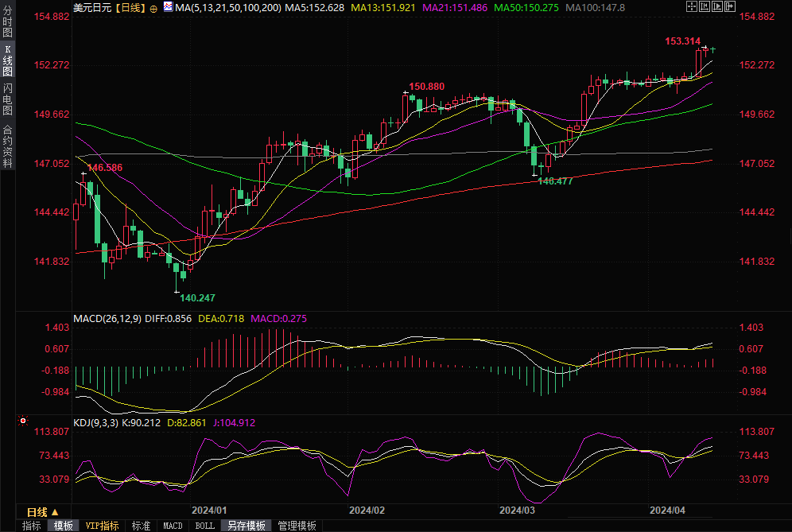Click the MA indicator chart icon
The height and width of the screenshot is (532, 792).
tap(167, 7)
